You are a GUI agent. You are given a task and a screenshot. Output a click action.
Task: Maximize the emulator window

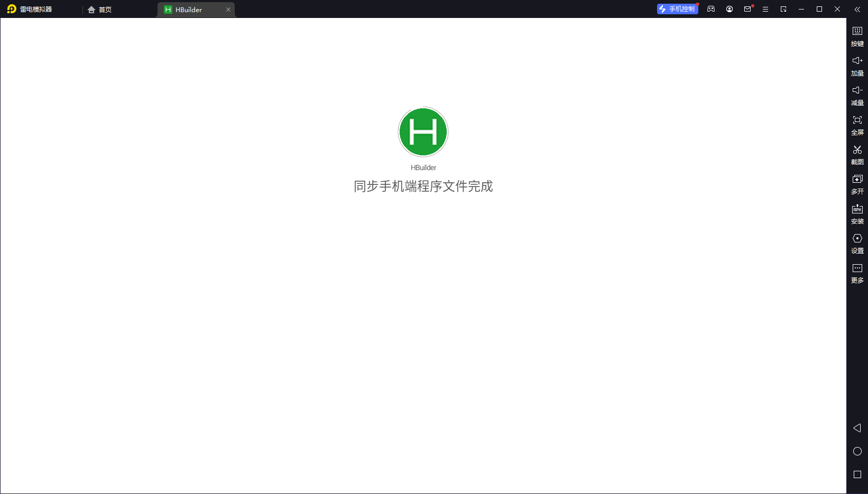819,9
